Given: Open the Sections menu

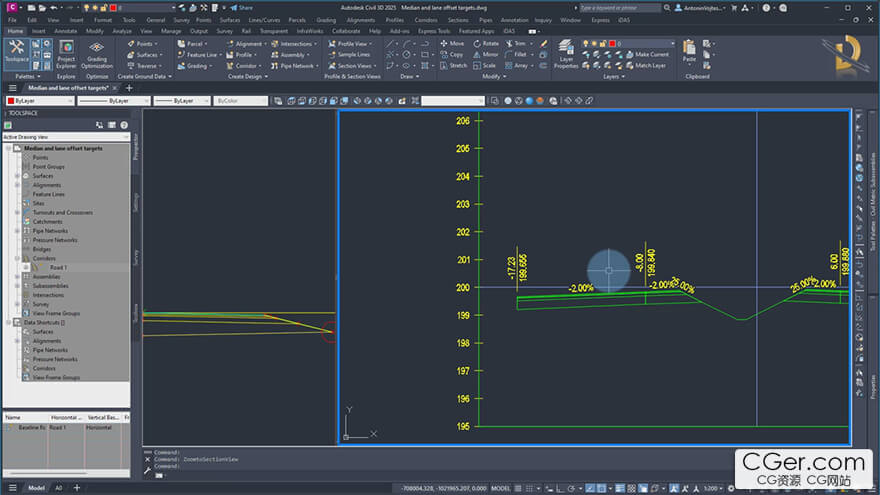Looking at the screenshot, I should 458,20.
